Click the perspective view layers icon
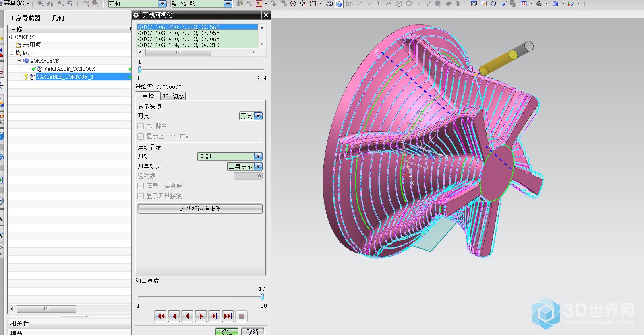This screenshot has height=335, width=644. pos(513,4)
